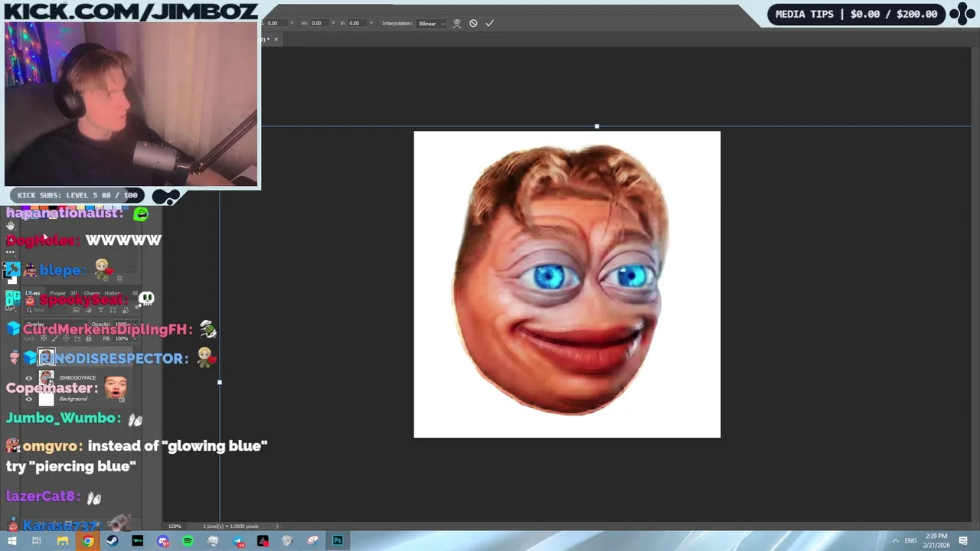
Task: Open the layer filter Kind dropdown
Action: [46, 310]
